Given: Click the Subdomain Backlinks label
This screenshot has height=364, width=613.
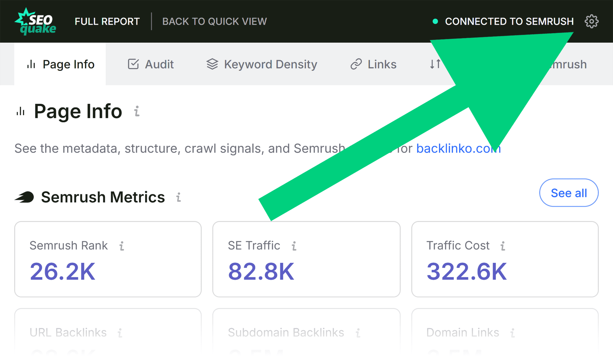Looking at the screenshot, I should pos(286,333).
